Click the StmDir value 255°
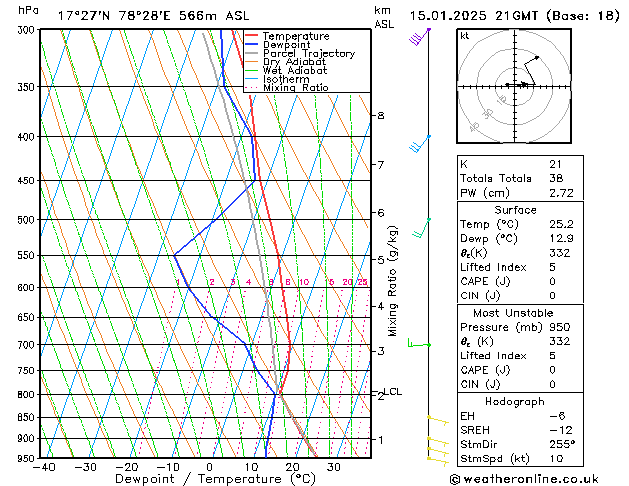This screenshot has width=629, height=486. pos(562,444)
